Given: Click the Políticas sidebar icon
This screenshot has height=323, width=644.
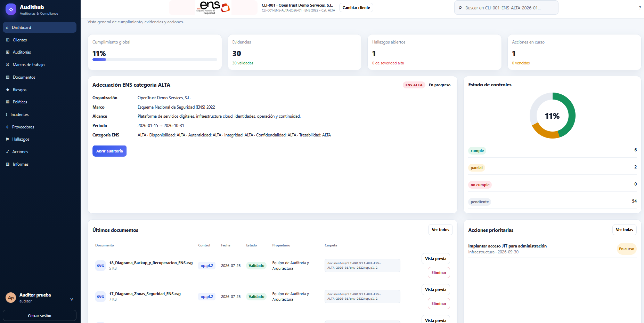Looking at the screenshot, I should click(8, 102).
